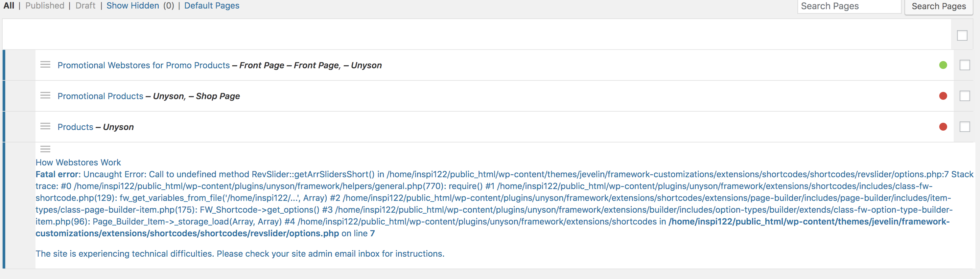Filter pages by Published status
This screenshot has width=980, height=279.
[45, 6]
